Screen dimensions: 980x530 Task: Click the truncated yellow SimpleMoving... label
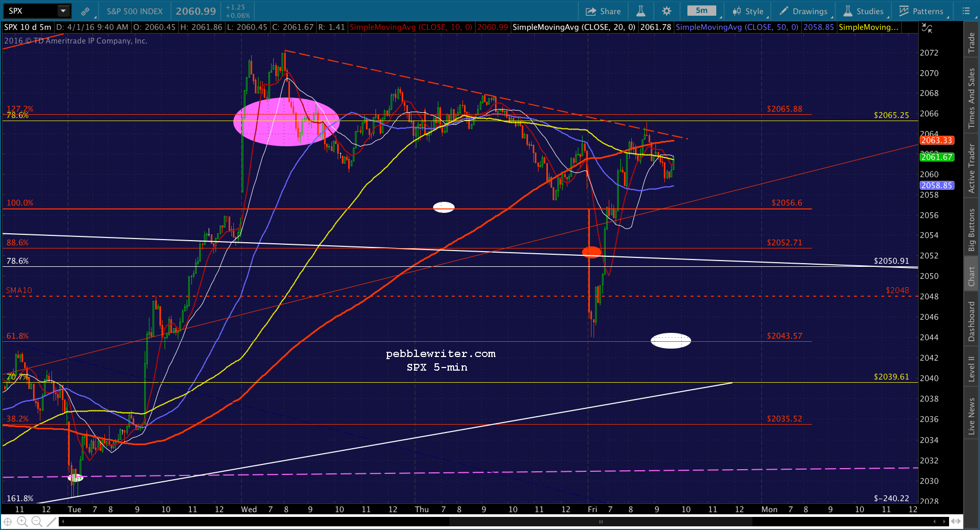868,27
